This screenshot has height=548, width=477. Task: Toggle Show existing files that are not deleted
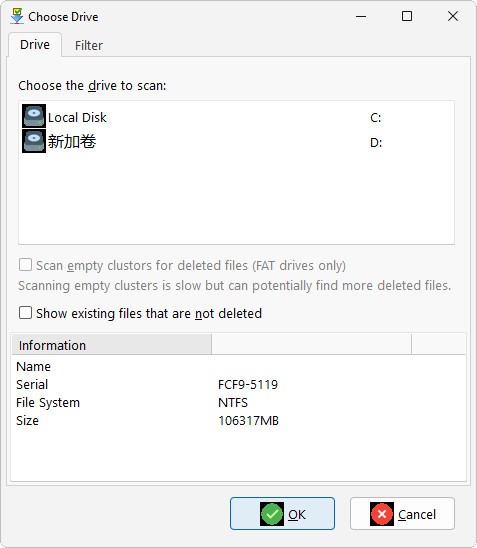tap(26, 313)
